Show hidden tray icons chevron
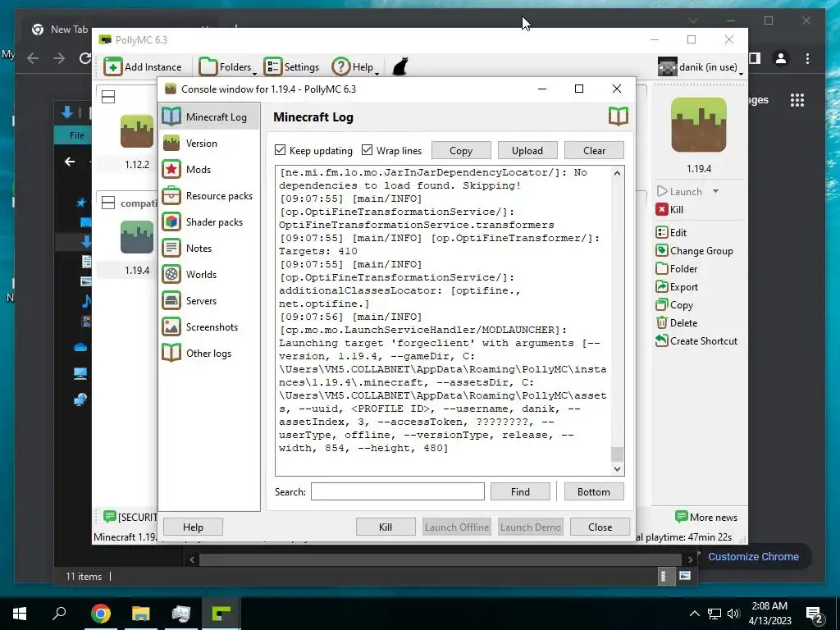Image resolution: width=840 pixels, height=630 pixels. pos(694,614)
